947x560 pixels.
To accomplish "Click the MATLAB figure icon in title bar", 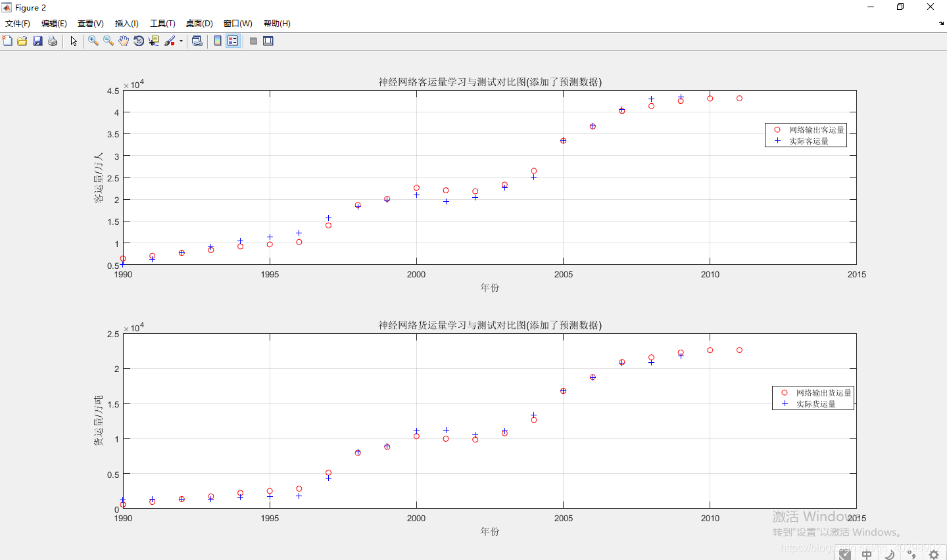I will point(7,7).
